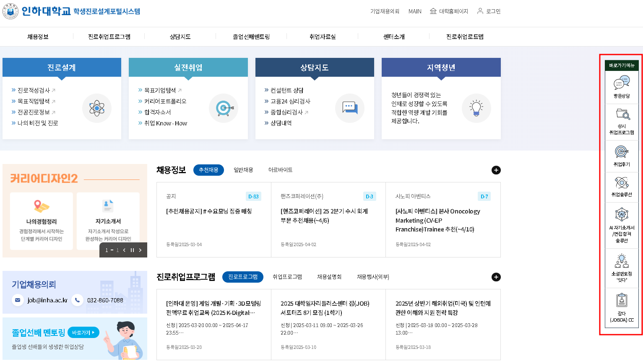Switch to 일반채용 tab
643x364 pixels.
[243, 170]
